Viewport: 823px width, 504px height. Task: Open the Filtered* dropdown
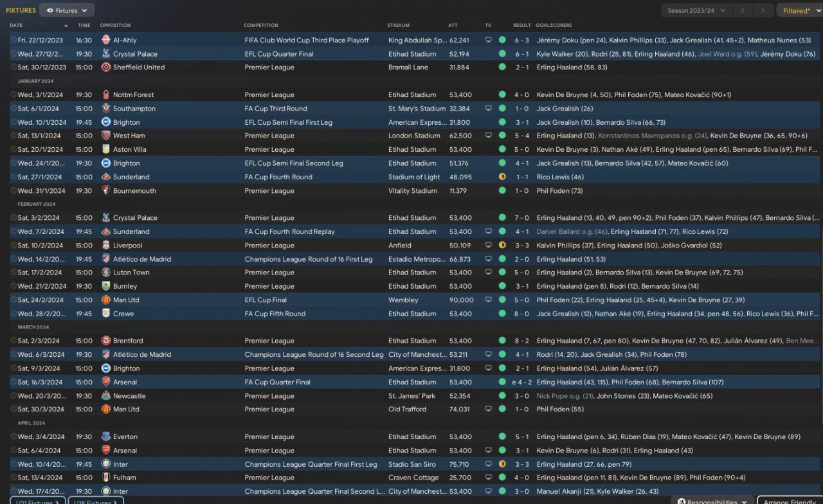coord(799,10)
